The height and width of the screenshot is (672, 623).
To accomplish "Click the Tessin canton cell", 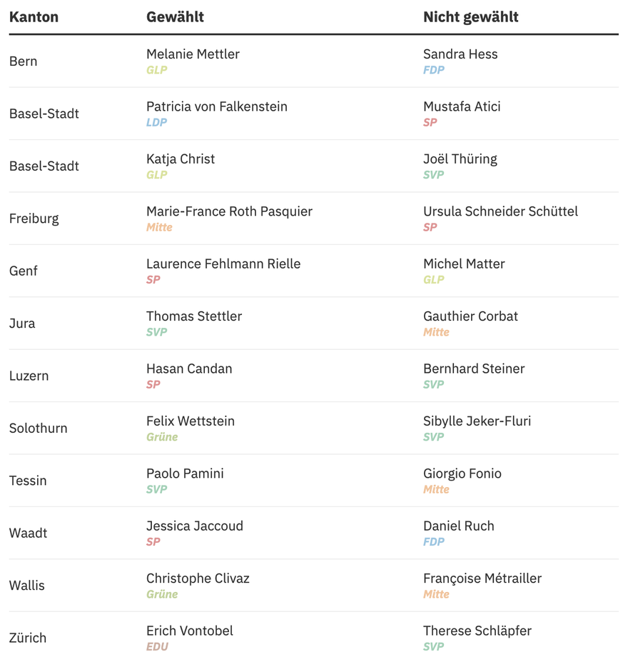I will tap(28, 481).
